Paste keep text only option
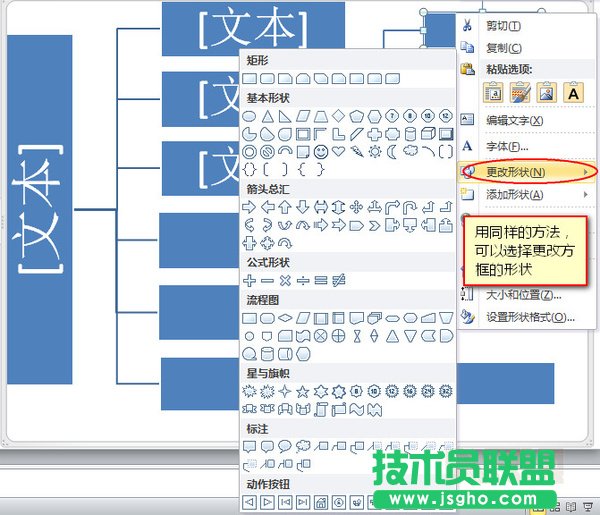Image resolution: width=600 pixels, height=515 pixels. (x=573, y=93)
